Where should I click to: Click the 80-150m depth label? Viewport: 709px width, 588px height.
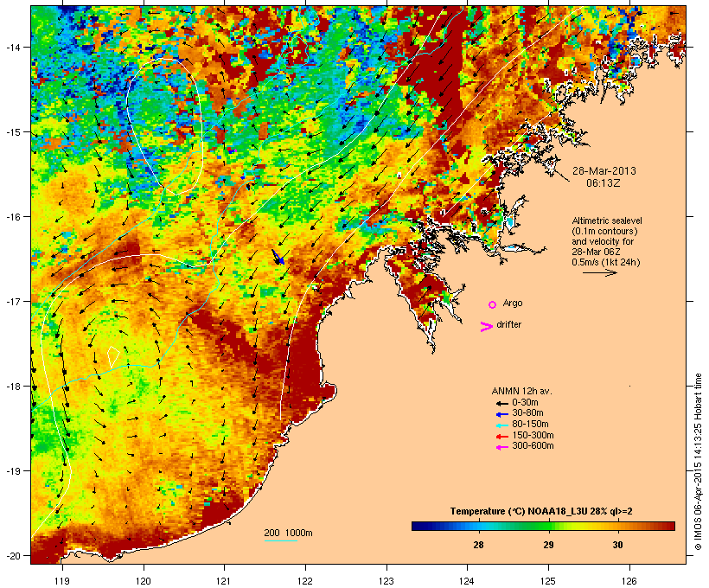(530, 425)
